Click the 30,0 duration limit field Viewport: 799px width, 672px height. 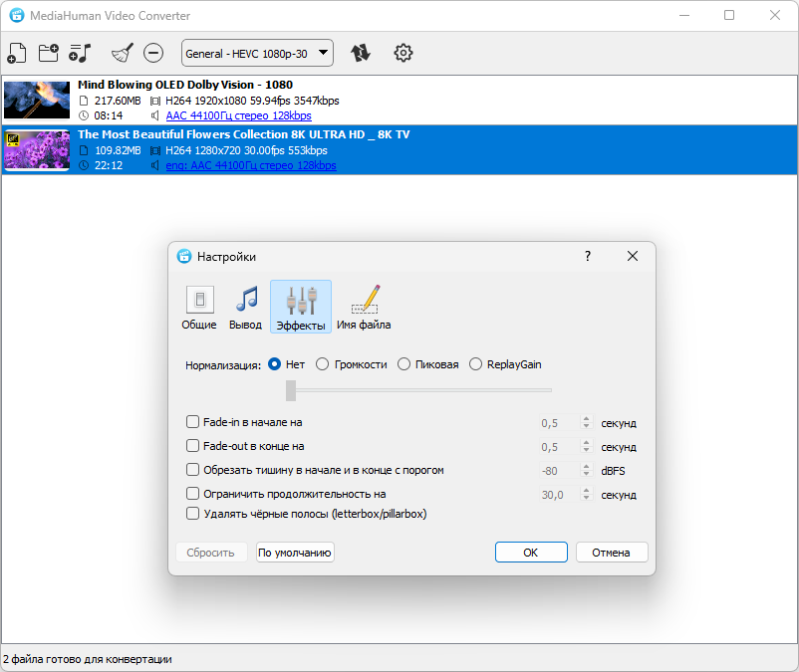[560, 495]
